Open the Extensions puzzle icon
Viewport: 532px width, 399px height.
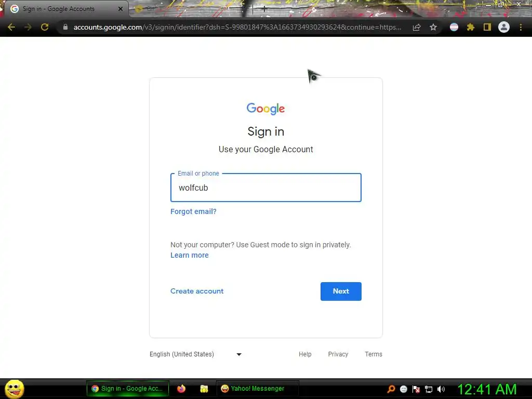471,27
